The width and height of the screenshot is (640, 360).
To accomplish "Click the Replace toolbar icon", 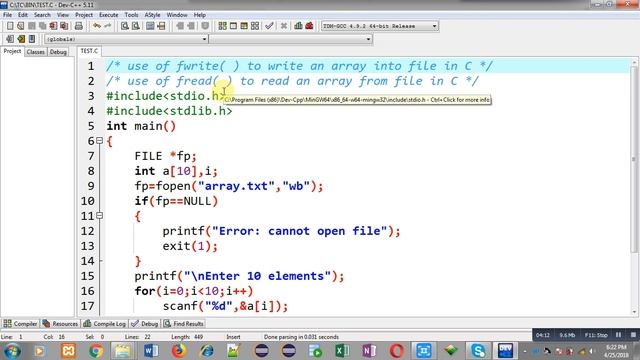I will click(136, 26).
